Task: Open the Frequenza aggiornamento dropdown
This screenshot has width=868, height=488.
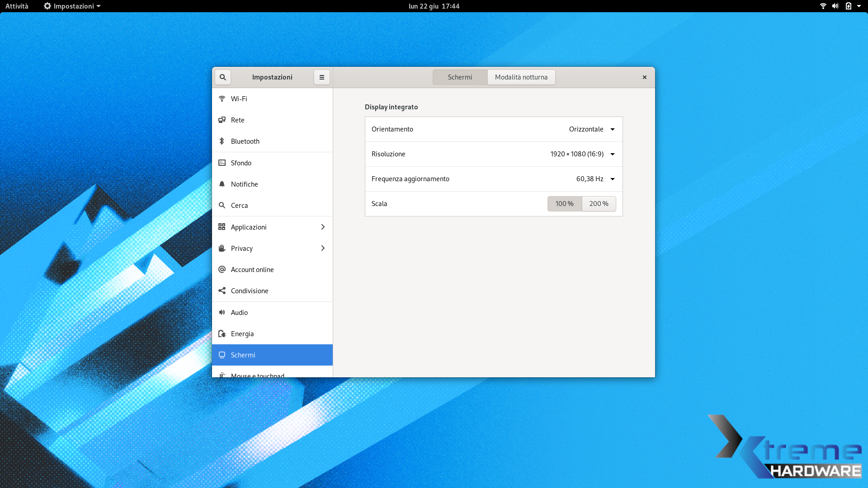Action: 595,179
